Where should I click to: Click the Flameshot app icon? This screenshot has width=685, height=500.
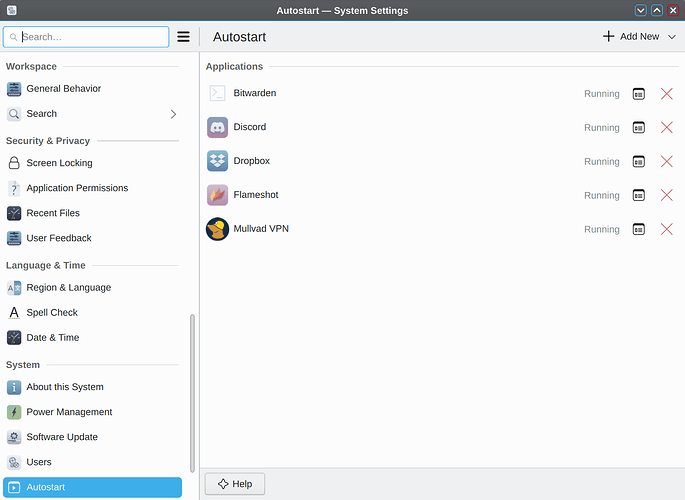tap(217, 195)
